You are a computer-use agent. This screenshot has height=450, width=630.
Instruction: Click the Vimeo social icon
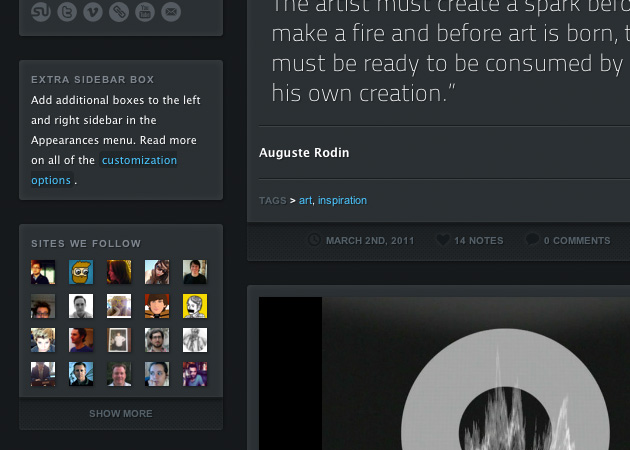[x=94, y=12]
